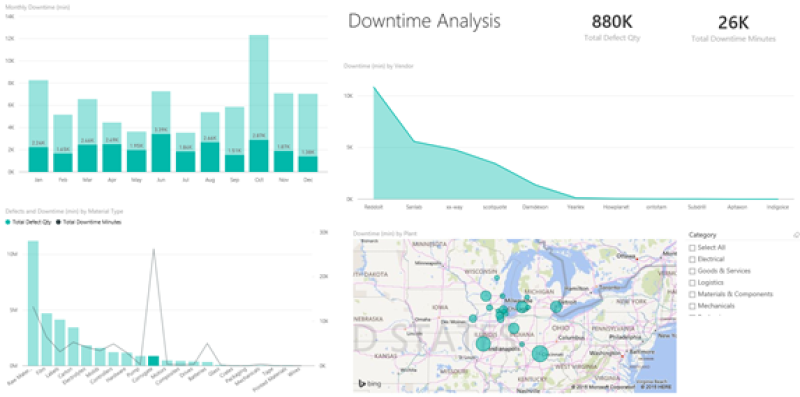Clear Category slicer selections with eraser icon
The width and height of the screenshot is (800, 397).
coord(796,235)
